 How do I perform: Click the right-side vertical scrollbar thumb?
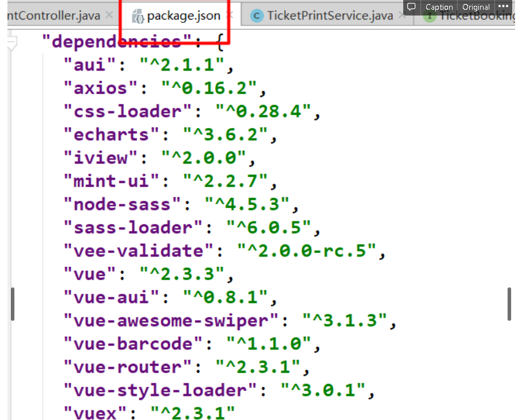click(509, 304)
